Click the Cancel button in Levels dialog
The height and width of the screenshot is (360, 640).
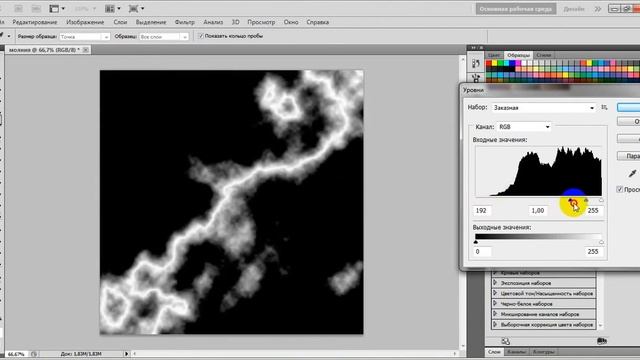(629, 122)
